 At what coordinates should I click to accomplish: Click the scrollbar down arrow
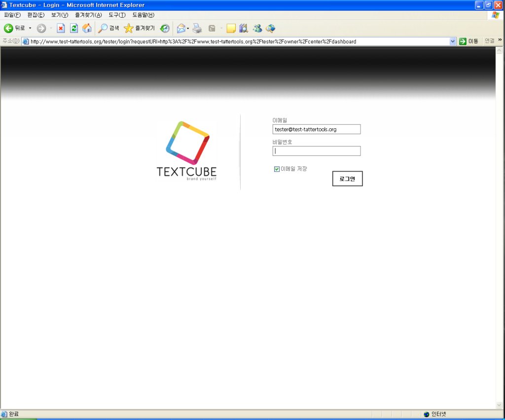coord(499,405)
